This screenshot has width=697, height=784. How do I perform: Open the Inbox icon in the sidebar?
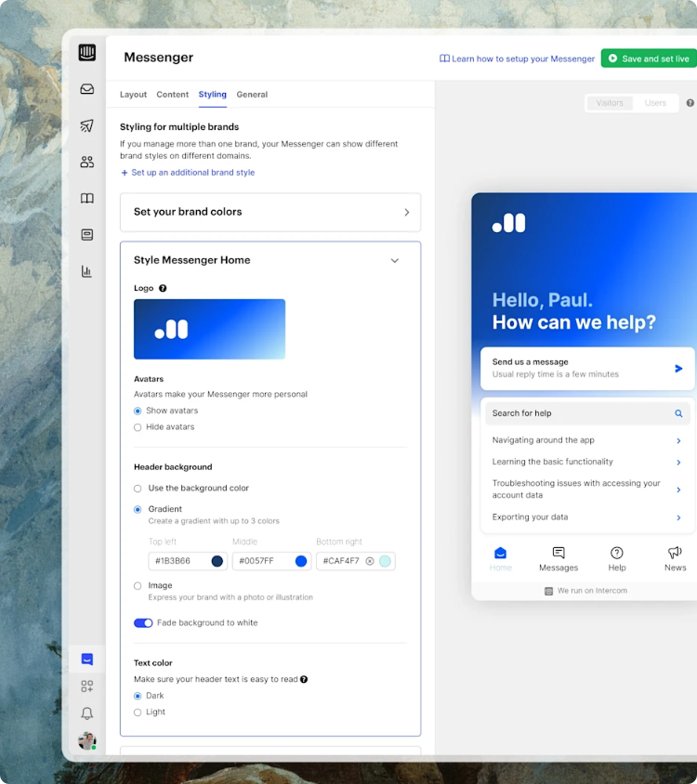tap(86, 89)
